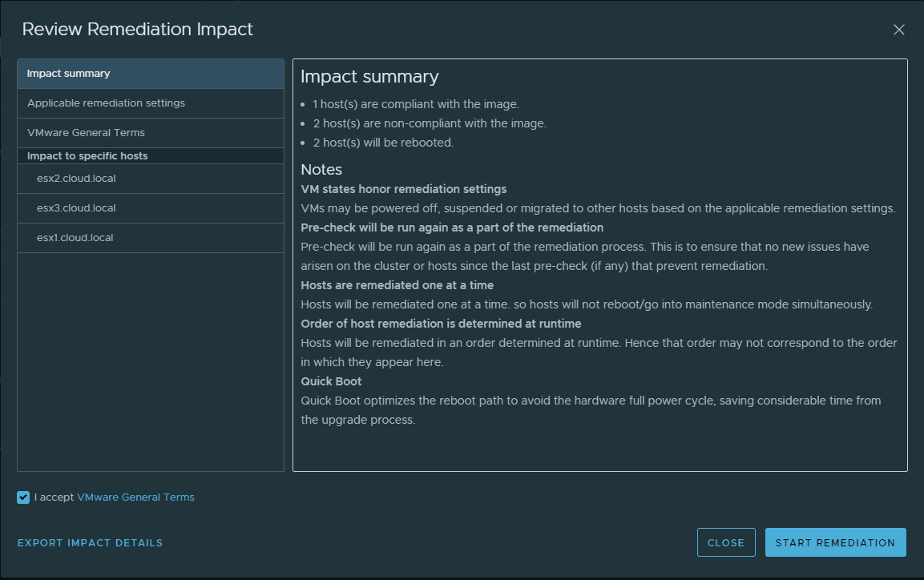The image size is (924, 580).
Task: Click the Notes heading
Action: (321, 170)
